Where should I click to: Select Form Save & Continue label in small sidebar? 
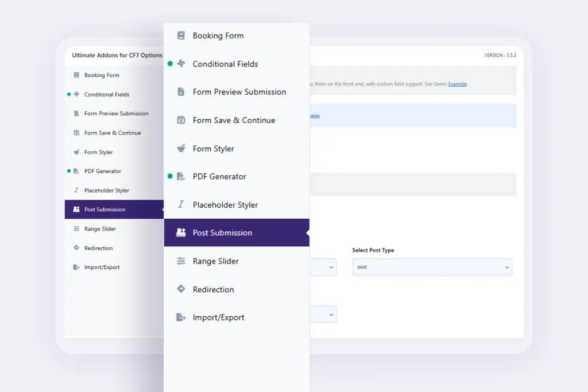tap(113, 133)
